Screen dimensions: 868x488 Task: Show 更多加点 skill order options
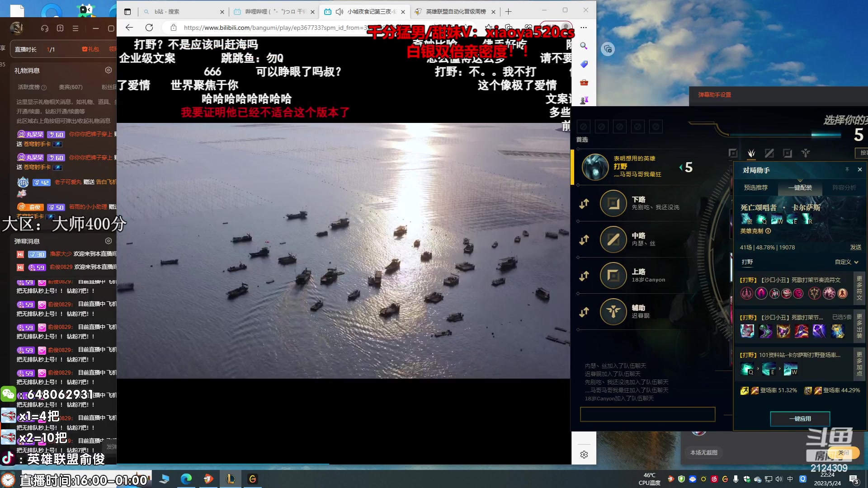pos(859,364)
